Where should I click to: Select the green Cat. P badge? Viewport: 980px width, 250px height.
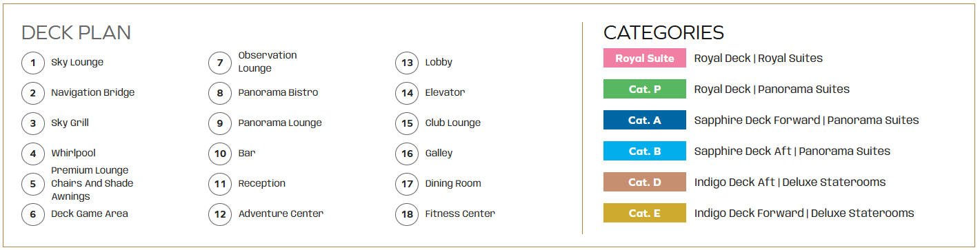[x=645, y=89]
